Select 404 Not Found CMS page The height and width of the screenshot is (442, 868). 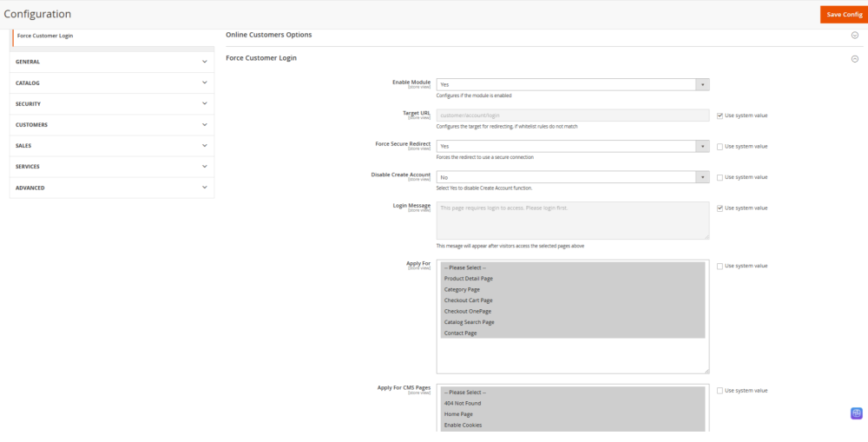(x=573, y=403)
